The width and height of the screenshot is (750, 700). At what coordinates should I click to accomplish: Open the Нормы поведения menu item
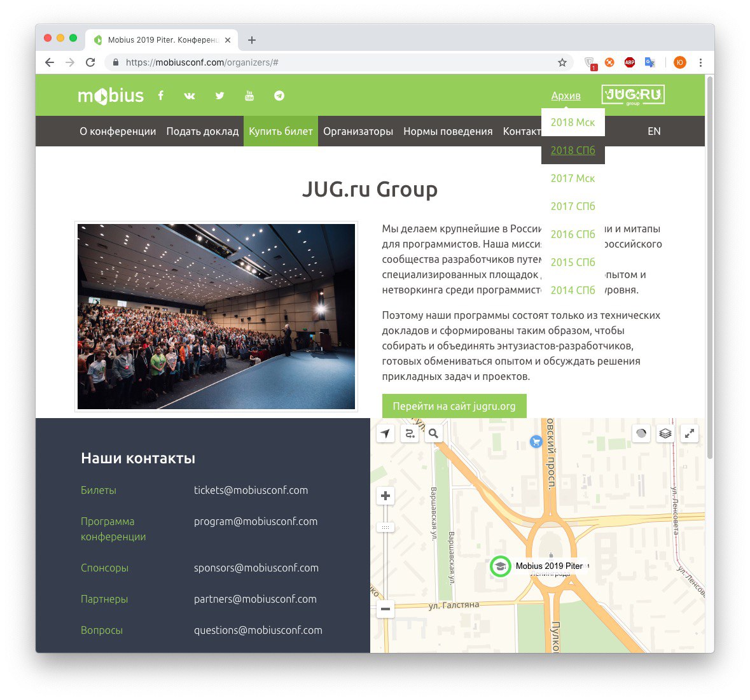(x=448, y=131)
